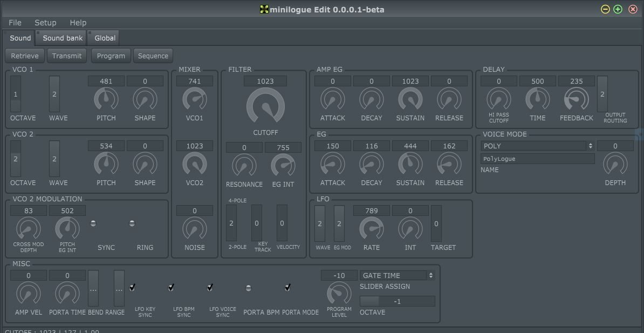Click the DELAY FEEDBACK knob

tap(576, 100)
